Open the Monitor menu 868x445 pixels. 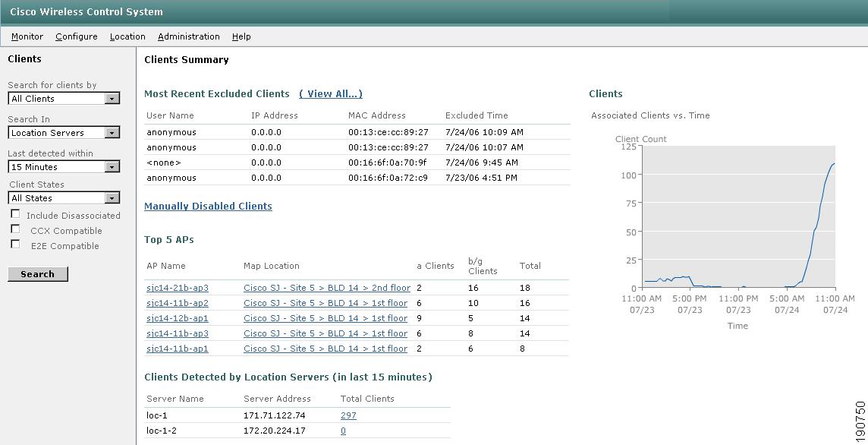(27, 36)
